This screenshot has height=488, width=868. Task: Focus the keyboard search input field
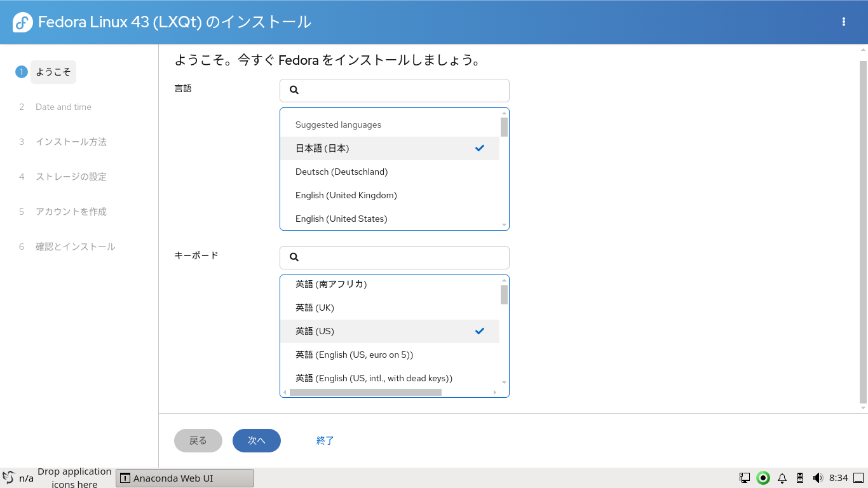coord(395,257)
